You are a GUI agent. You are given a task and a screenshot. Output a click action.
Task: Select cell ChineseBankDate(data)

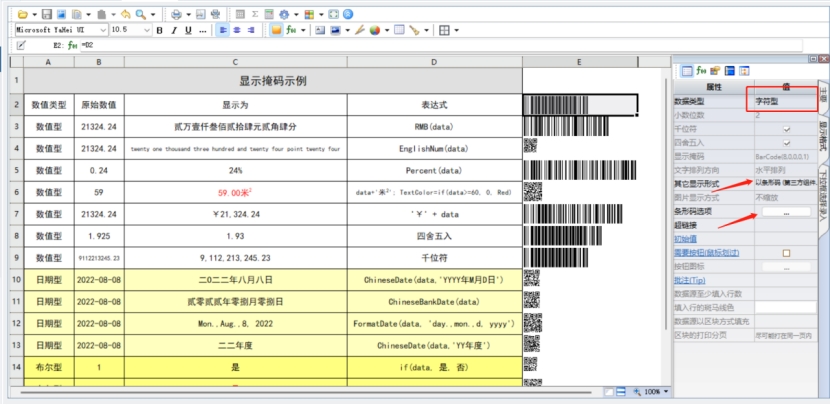point(434,302)
